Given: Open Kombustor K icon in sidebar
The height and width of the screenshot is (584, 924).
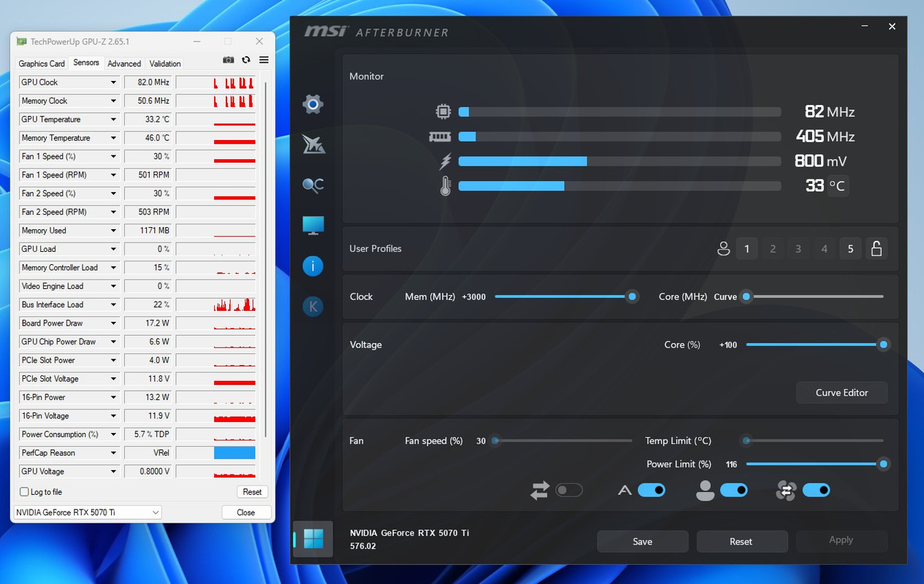Looking at the screenshot, I should tap(313, 307).
